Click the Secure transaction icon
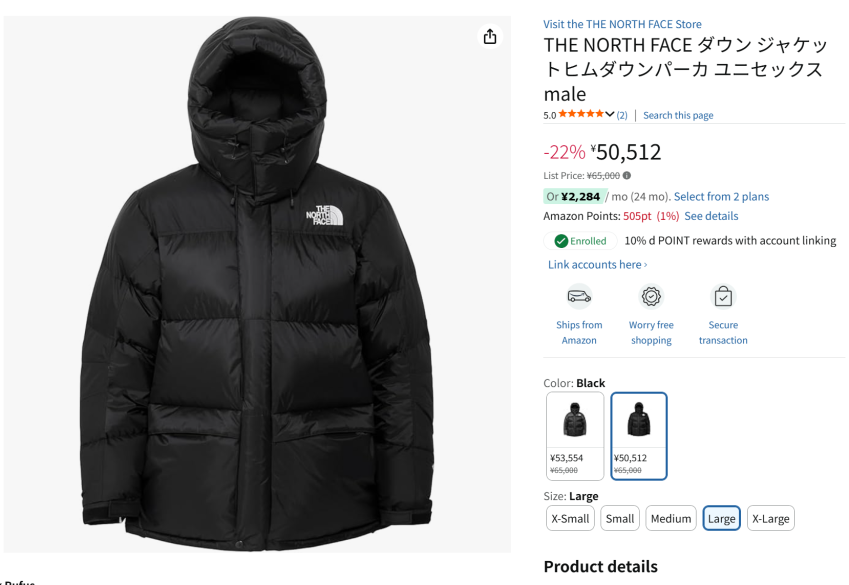The height and width of the screenshot is (585, 849). 723,296
